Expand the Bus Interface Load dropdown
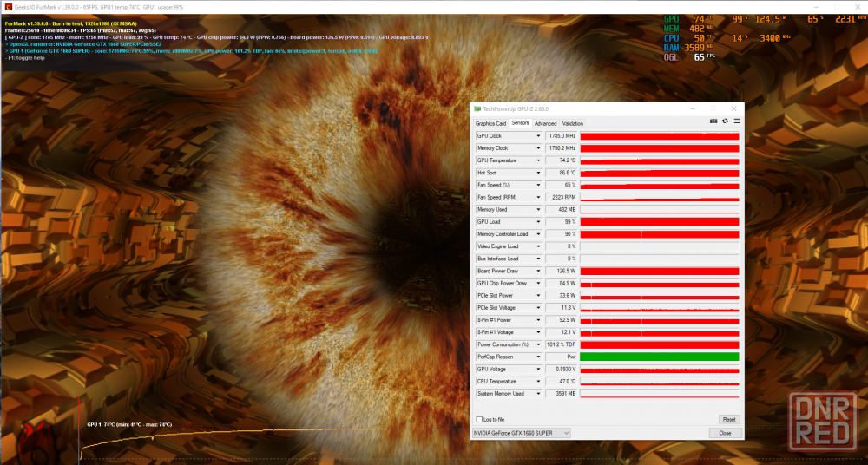 (537, 259)
